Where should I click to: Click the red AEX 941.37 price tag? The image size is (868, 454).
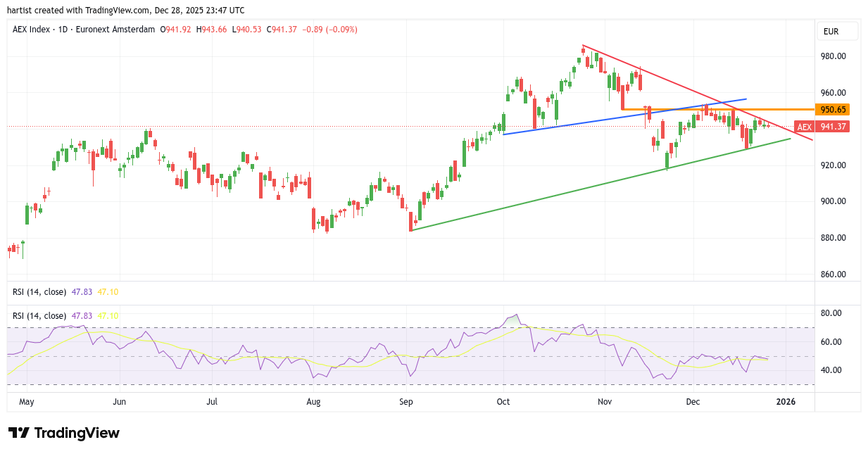822,127
